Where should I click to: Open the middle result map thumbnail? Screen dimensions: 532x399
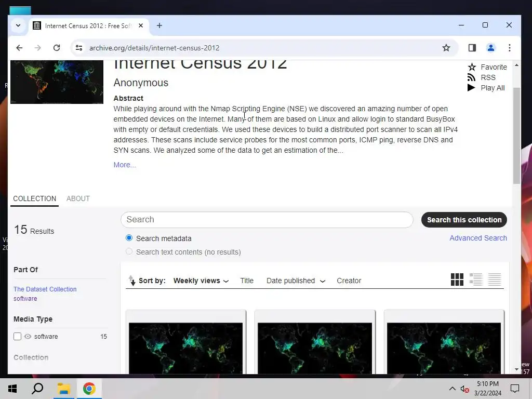click(x=314, y=348)
